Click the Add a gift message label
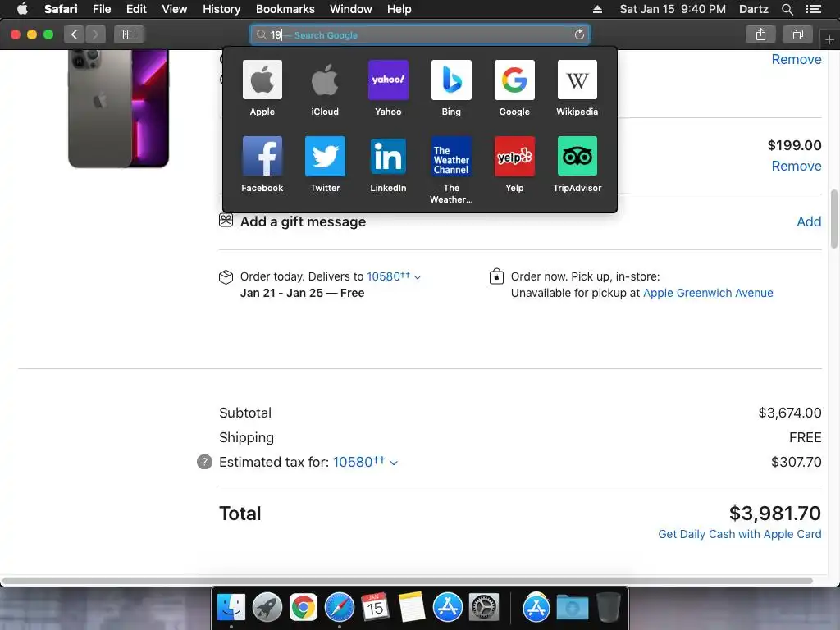This screenshot has width=840, height=630. 303,221
